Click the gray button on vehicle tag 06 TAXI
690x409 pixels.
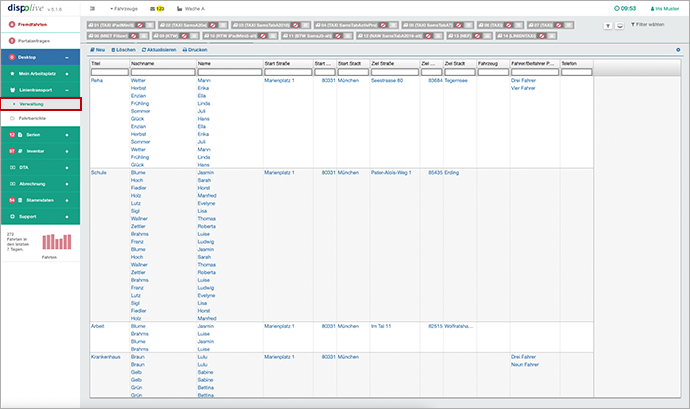click(x=519, y=26)
